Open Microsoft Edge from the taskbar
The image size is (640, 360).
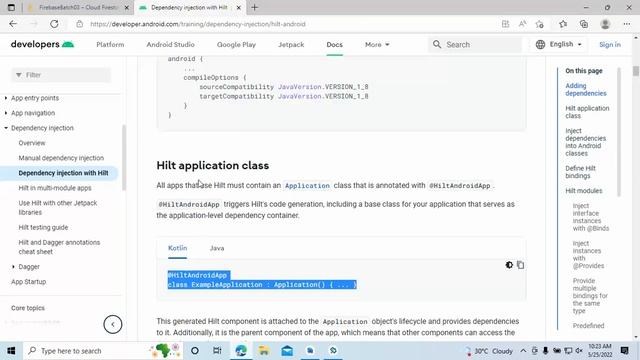pos(241,351)
